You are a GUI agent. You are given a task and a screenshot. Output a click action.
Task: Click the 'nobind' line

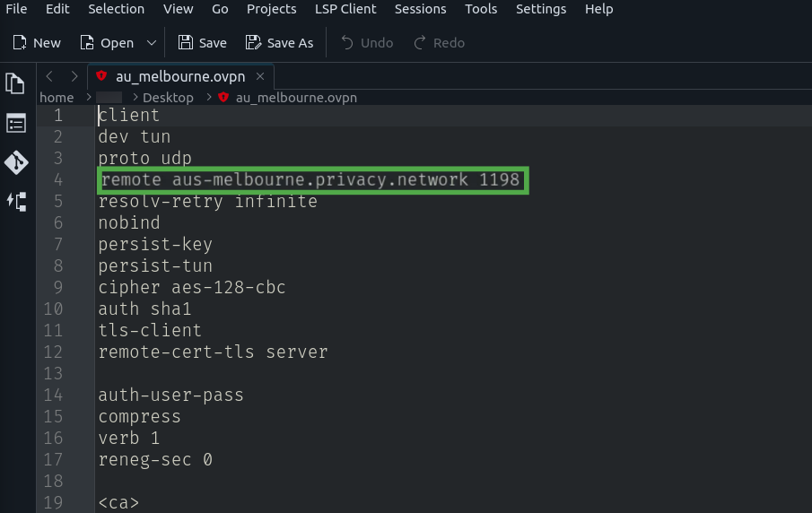pos(129,222)
